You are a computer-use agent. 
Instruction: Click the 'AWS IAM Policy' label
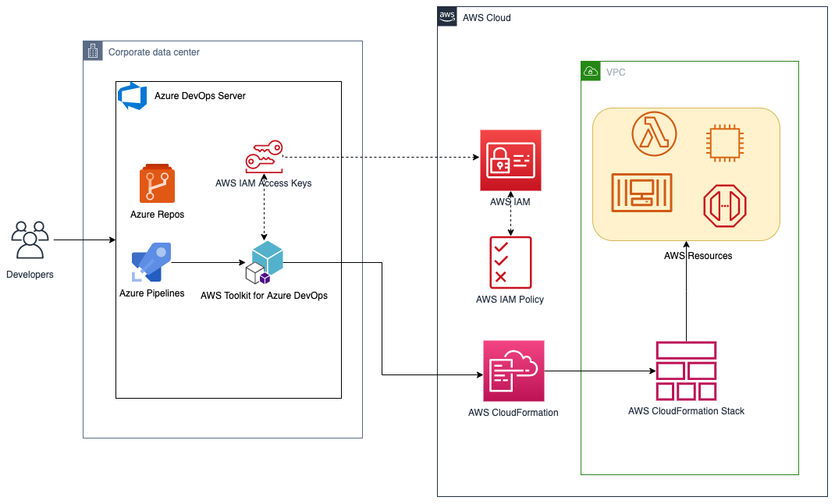[510, 300]
